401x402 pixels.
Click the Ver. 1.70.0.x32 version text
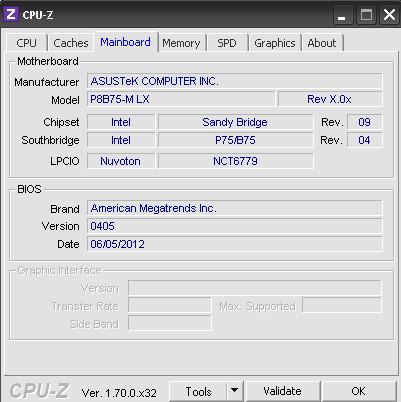[119, 393]
